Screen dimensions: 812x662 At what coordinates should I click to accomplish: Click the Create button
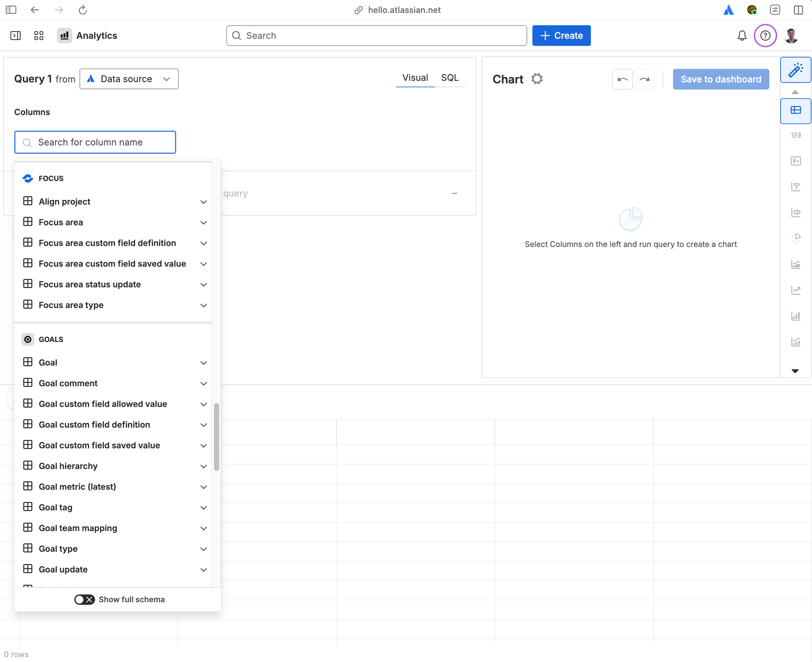pyautogui.click(x=561, y=36)
